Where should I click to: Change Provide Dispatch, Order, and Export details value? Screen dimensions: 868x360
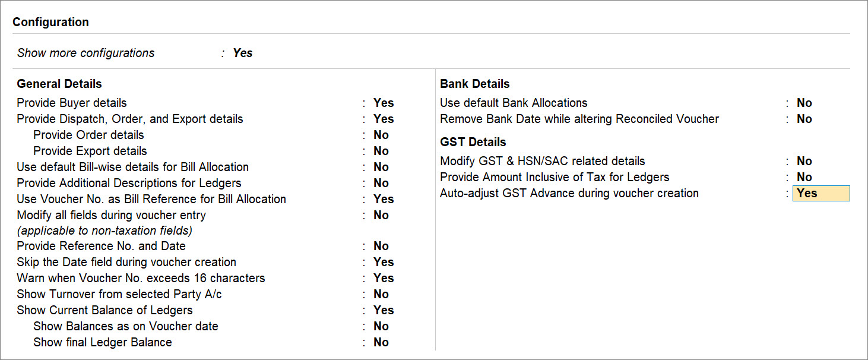(384, 119)
